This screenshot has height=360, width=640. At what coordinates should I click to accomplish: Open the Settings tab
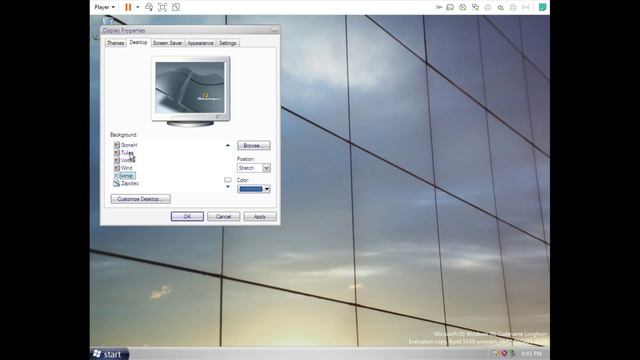tap(228, 43)
